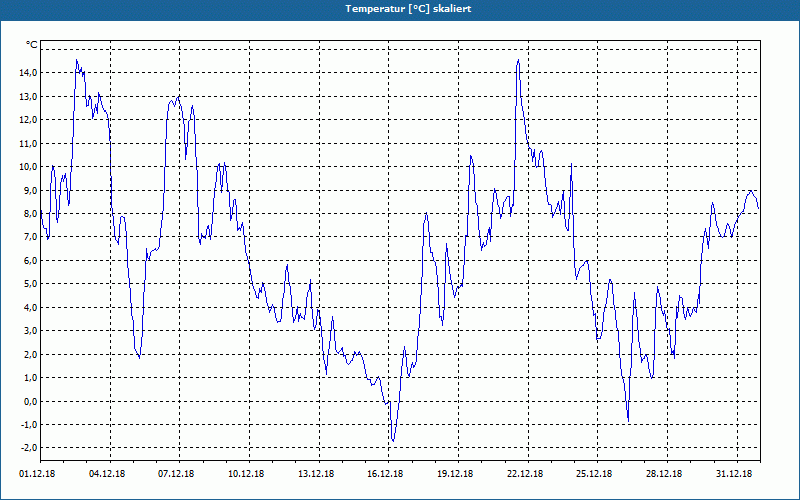Select the 4,0 y-axis label
The height and width of the screenshot is (500, 800).
[x=30, y=307]
